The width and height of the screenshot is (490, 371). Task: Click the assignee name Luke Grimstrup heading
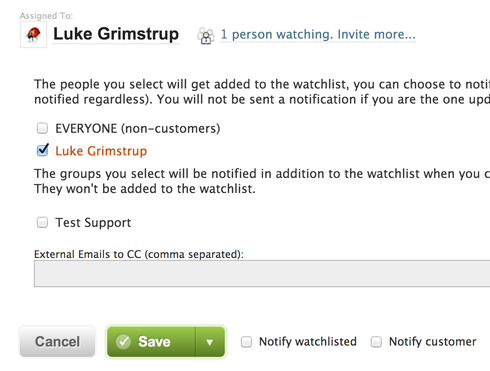tap(116, 34)
